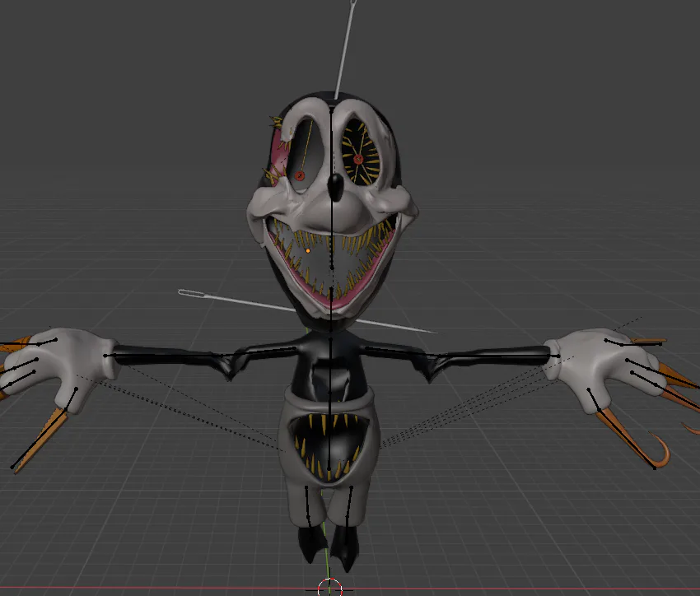700x596 pixels.
Task: Select the red pupil in the hollow eye socket
Action: tap(300, 176)
